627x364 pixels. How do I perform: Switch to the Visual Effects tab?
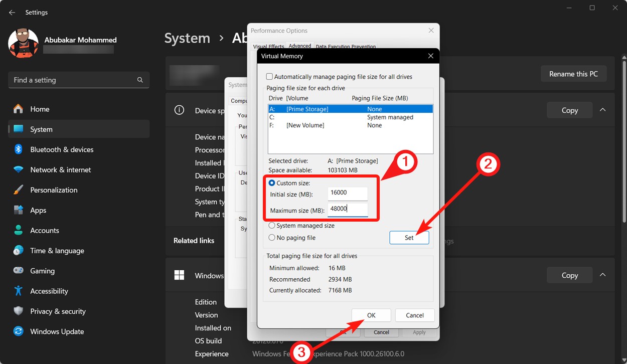(268, 46)
